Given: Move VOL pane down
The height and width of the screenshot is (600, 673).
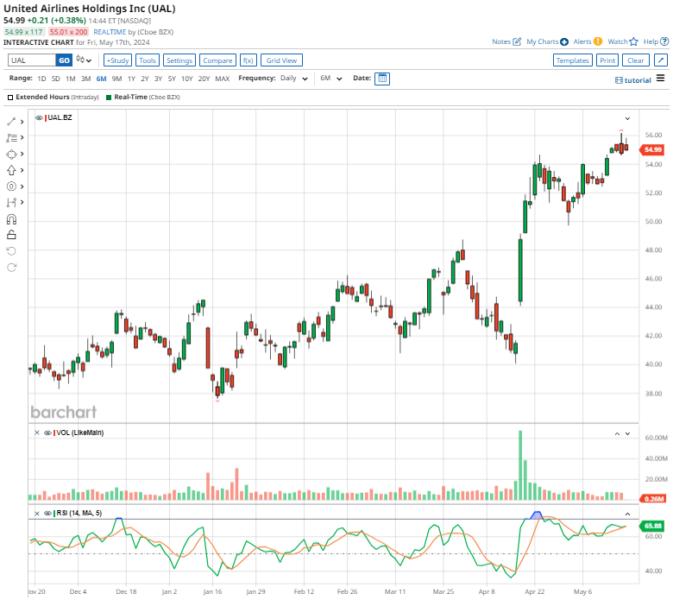Looking at the screenshot, I should (x=628, y=433).
